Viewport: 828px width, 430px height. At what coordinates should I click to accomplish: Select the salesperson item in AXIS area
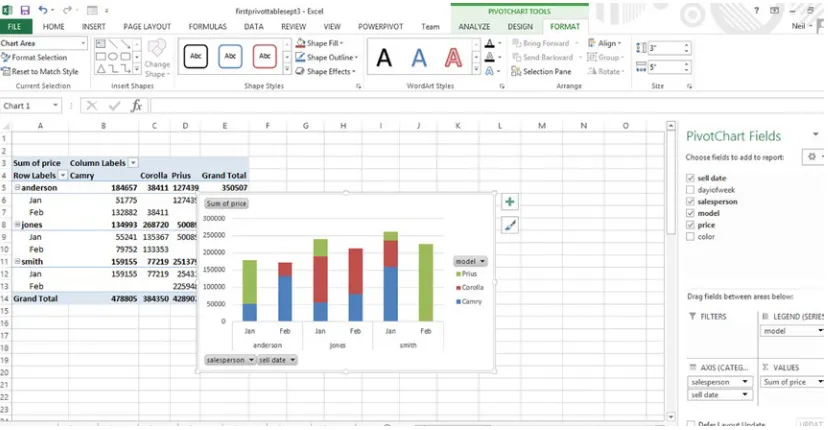[720, 382]
